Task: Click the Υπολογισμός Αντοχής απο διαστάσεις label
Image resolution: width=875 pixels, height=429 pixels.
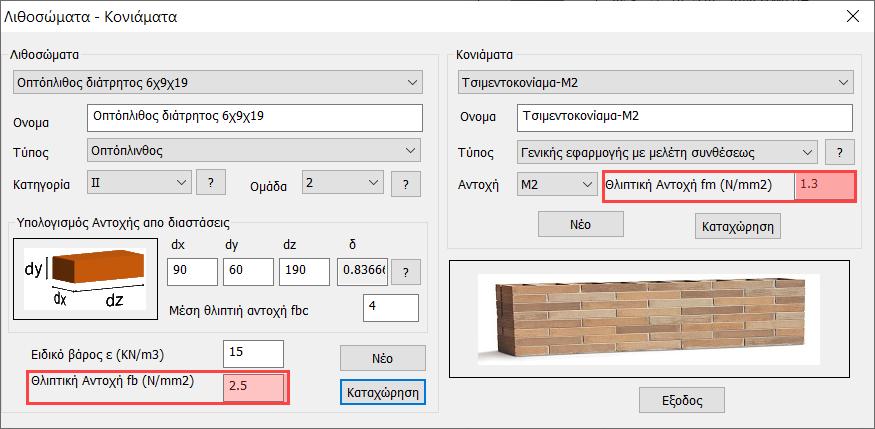Action: [123, 223]
